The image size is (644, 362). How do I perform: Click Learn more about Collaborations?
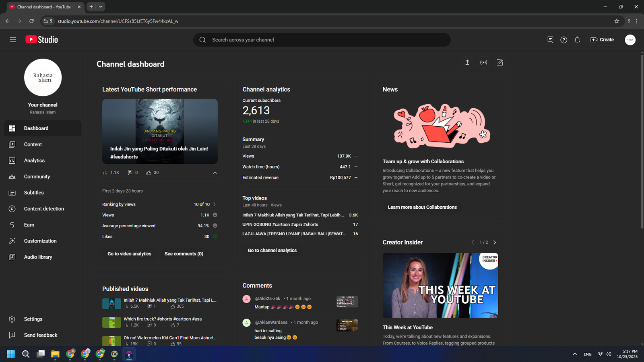(x=422, y=207)
